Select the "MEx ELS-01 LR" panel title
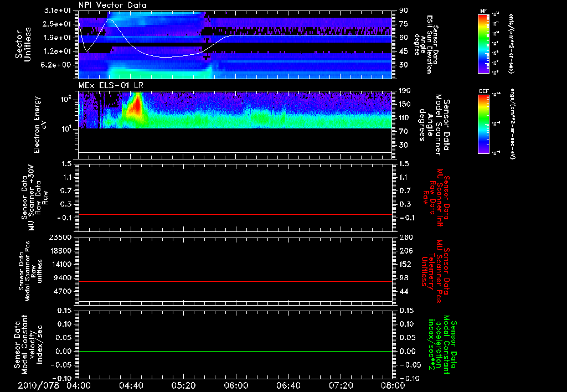 [x=111, y=85]
